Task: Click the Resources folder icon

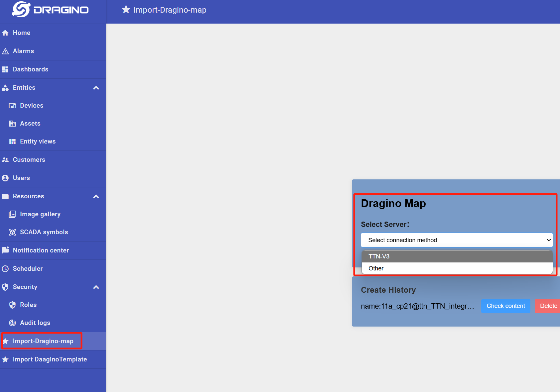Action: click(5, 196)
